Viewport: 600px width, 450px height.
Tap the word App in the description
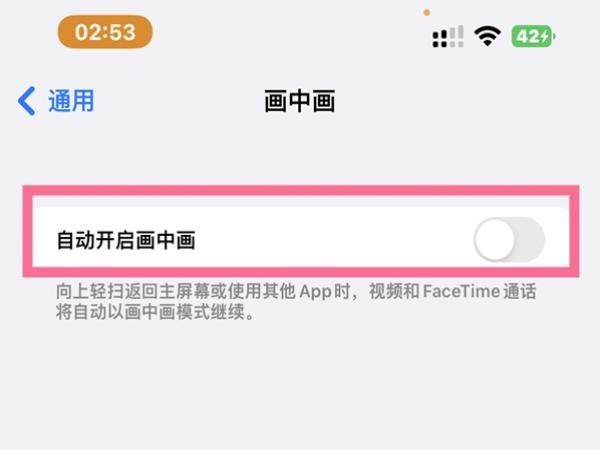(x=315, y=292)
